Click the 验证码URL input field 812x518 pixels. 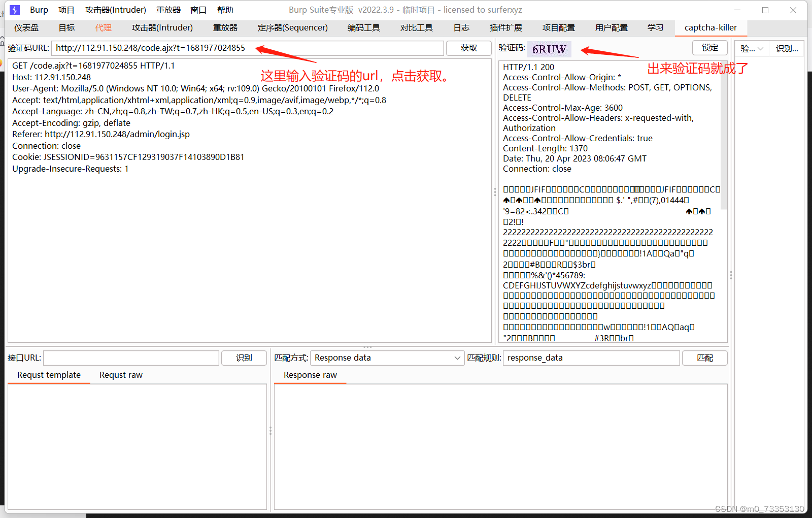248,48
